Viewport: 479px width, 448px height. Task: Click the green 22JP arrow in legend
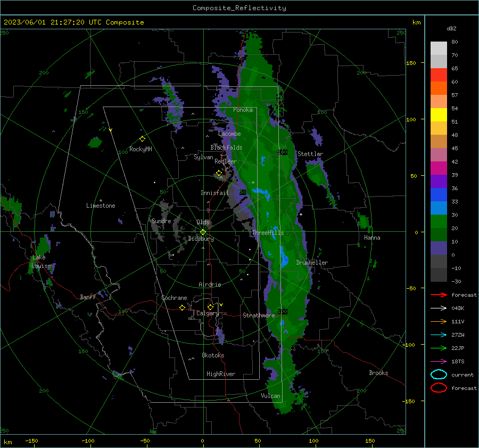pyautogui.click(x=439, y=348)
